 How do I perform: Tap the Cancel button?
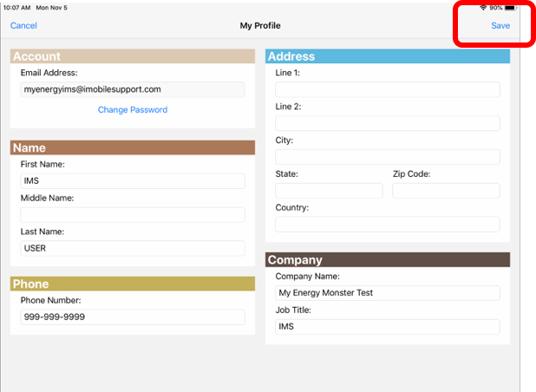(23, 26)
